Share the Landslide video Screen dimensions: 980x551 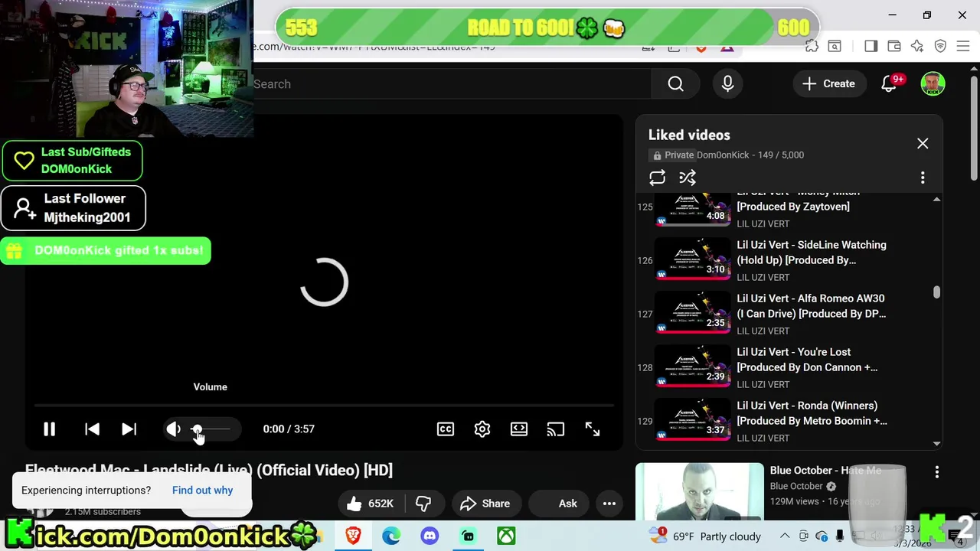pos(485,504)
